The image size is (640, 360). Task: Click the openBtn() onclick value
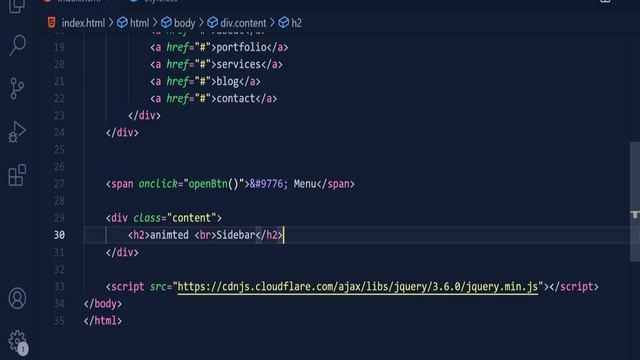click(213, 184)
